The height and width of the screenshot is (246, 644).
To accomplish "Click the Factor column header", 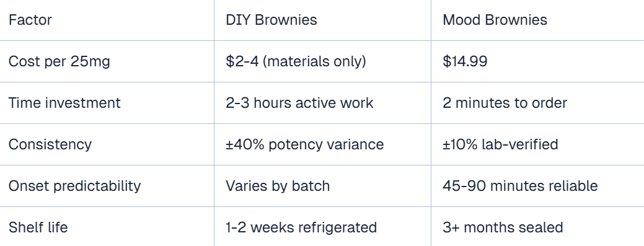I will click(30, 20).
